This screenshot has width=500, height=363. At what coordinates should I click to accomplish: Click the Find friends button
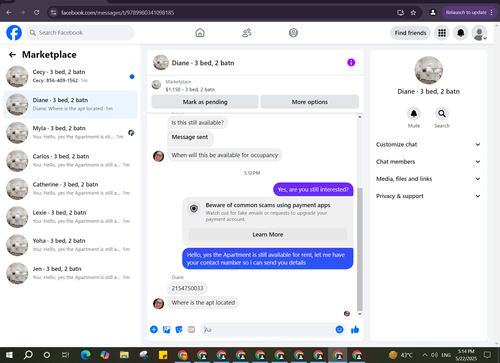410,33
